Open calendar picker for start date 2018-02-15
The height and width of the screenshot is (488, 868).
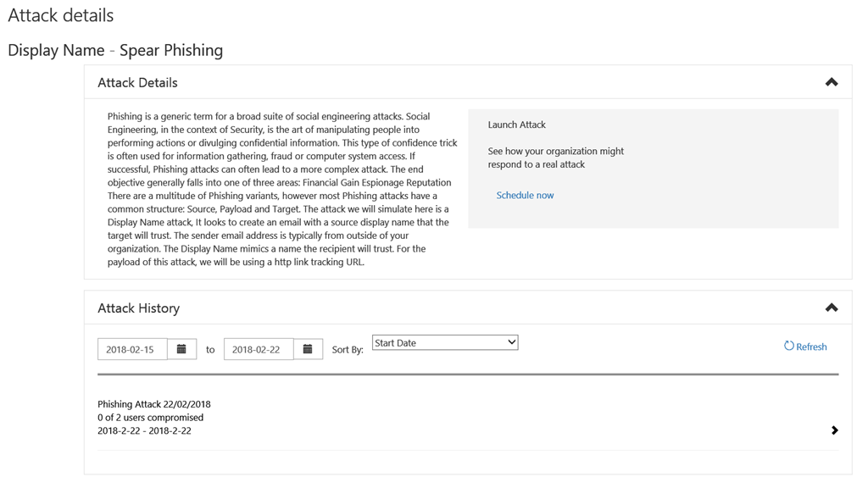[181, 349]
